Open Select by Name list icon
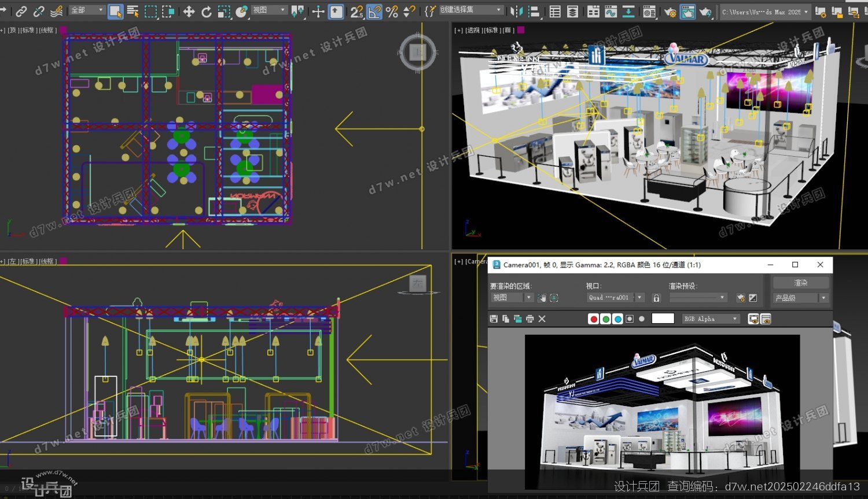The width and height of the screenshot is (868, 499). 133,11
